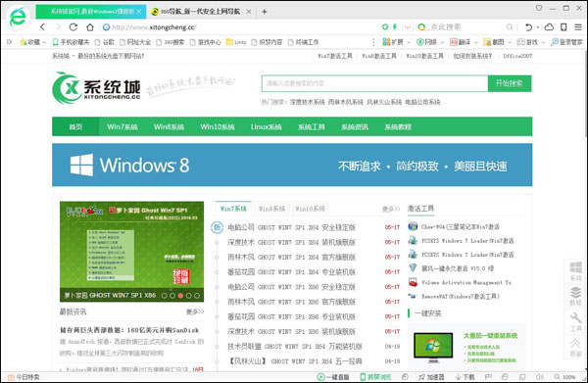This screenshot has height=383, width=588.
Task: Open a new browser tab
Action: (264, 12)
